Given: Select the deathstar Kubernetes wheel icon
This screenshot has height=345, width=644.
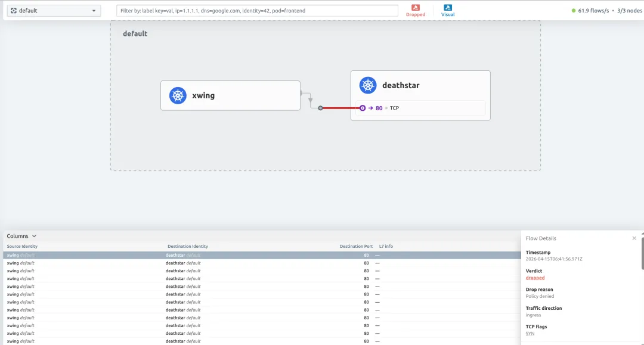Looking at the screenshot, I should point(368,85).
